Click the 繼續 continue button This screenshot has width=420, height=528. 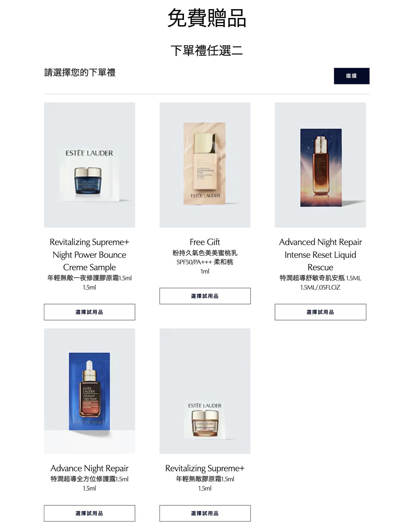[351, 76]
